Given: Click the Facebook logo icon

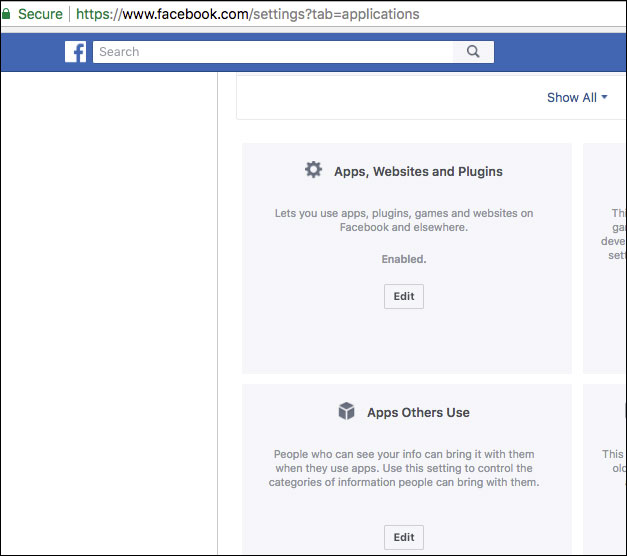Looking at the screenshot, I should pyautogui.click(x=75, y=52).
